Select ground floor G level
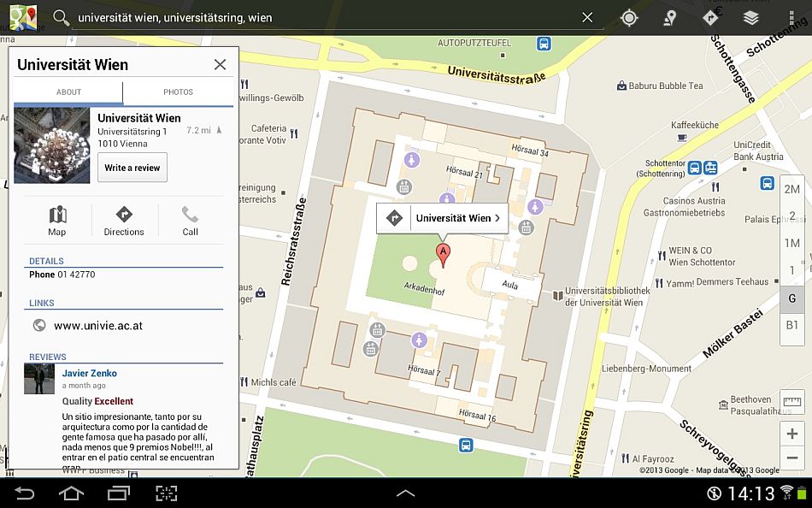The image size is (812, 508). (792, 298)
